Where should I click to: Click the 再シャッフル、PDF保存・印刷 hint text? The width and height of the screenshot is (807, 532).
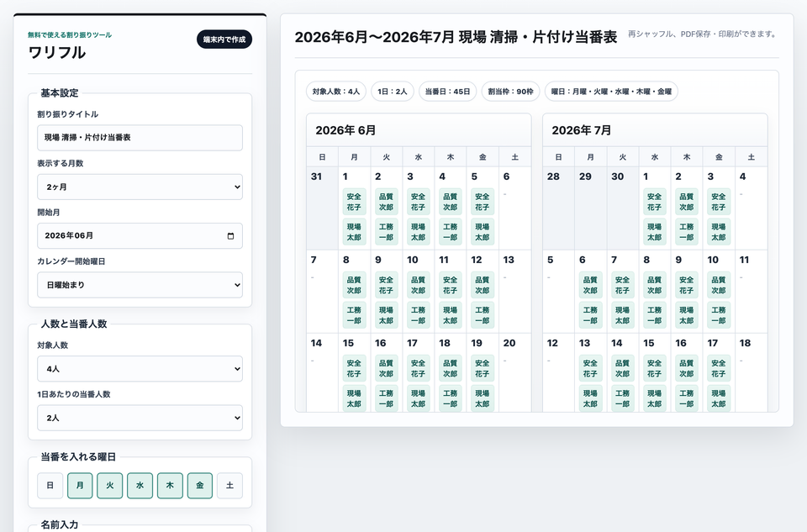click(702, 34)
